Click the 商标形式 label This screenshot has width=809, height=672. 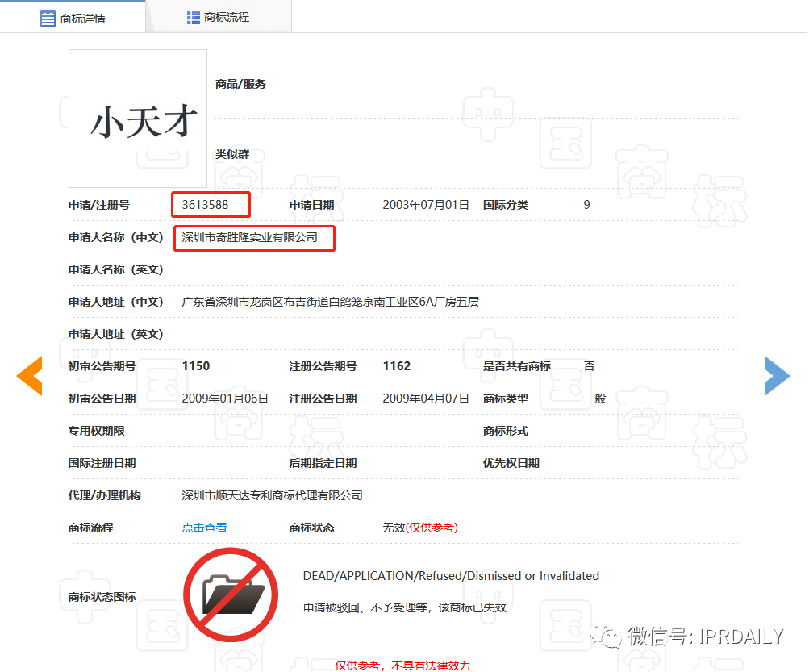pyautogui.click(x=506, y=431)
